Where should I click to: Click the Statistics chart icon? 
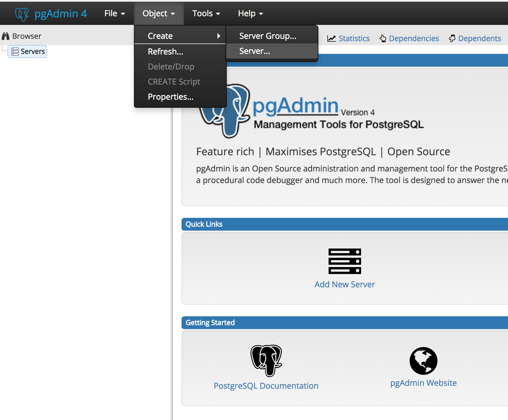point(331,39)
